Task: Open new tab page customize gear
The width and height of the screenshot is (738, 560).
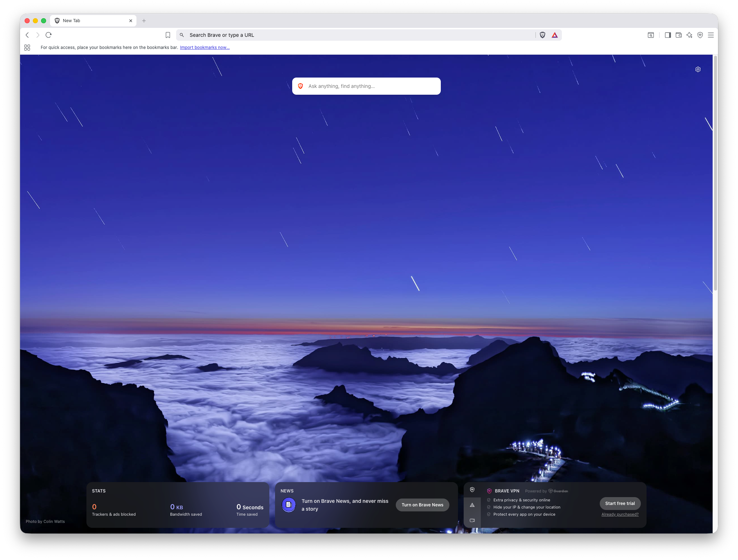Action: pos(698,69)
